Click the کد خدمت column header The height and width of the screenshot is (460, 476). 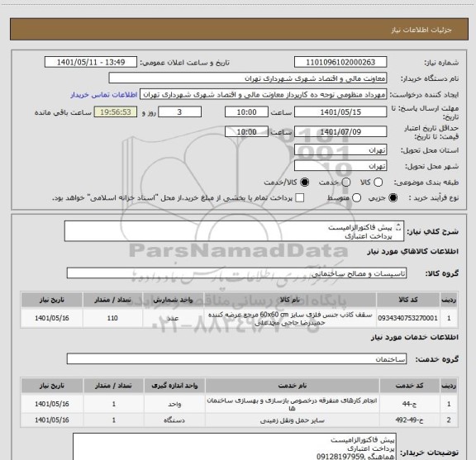point(409,386)
